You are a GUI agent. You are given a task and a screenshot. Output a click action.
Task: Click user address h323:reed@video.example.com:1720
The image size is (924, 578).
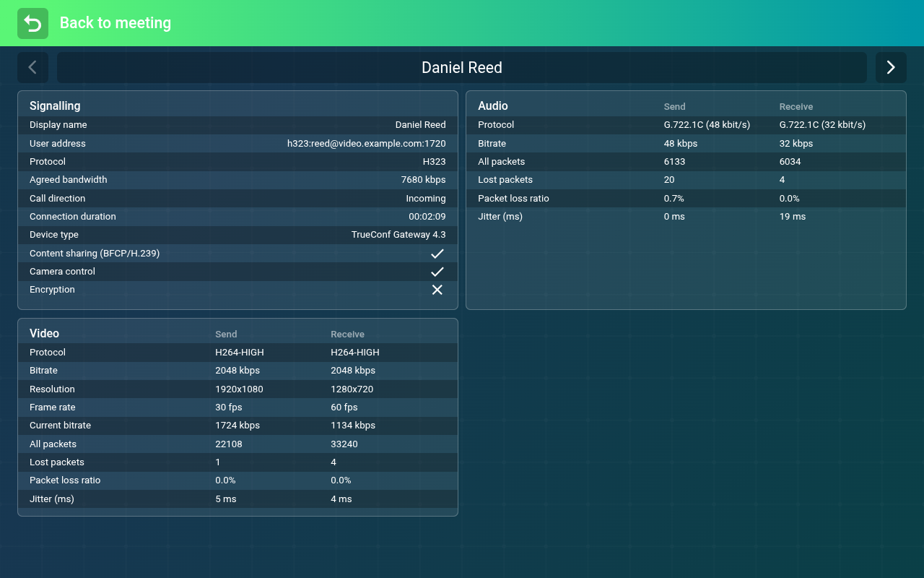[367, 144]
